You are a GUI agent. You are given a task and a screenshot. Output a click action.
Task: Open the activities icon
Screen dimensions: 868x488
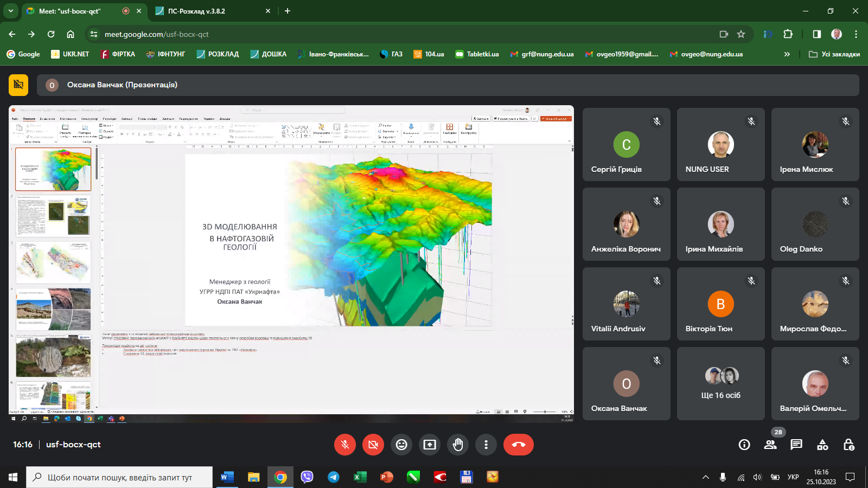822,445
